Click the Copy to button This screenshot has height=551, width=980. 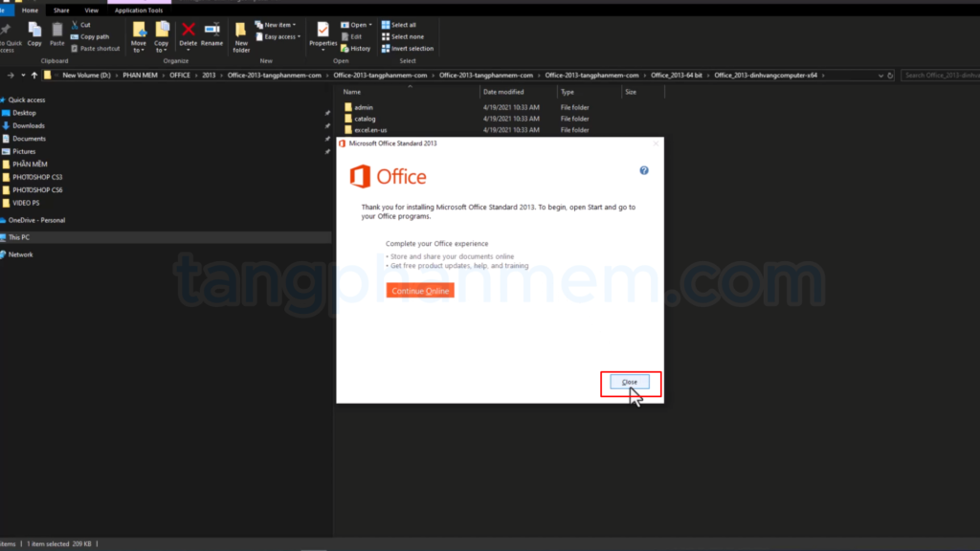(x=162, y=37)
